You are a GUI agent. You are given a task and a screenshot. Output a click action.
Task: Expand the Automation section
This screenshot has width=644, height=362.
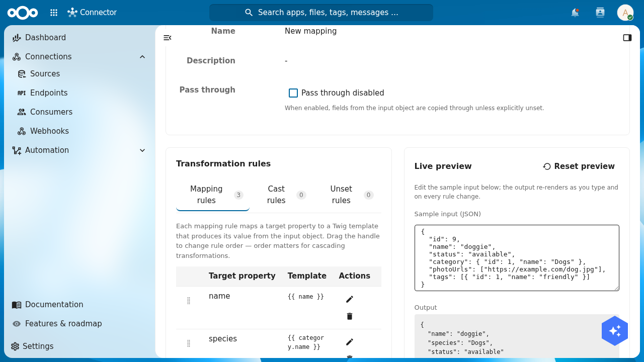[142, 150]
